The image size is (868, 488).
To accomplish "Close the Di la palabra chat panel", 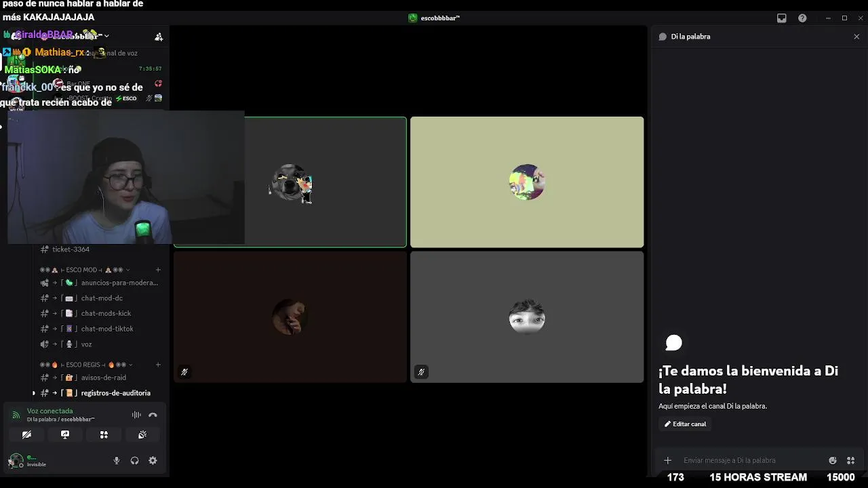I will click(856, 37).
